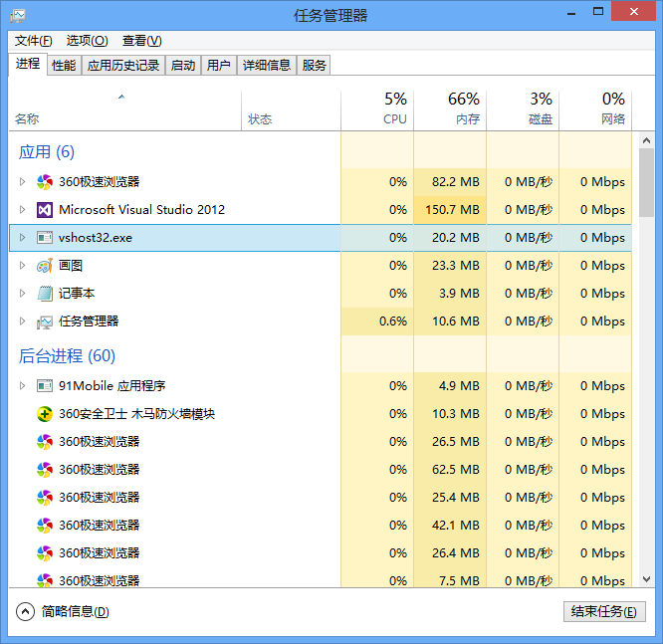663x644 pixels.
Task: Click the 360极速浏览器 icon under 应用
Action: [x=45, y=182]
